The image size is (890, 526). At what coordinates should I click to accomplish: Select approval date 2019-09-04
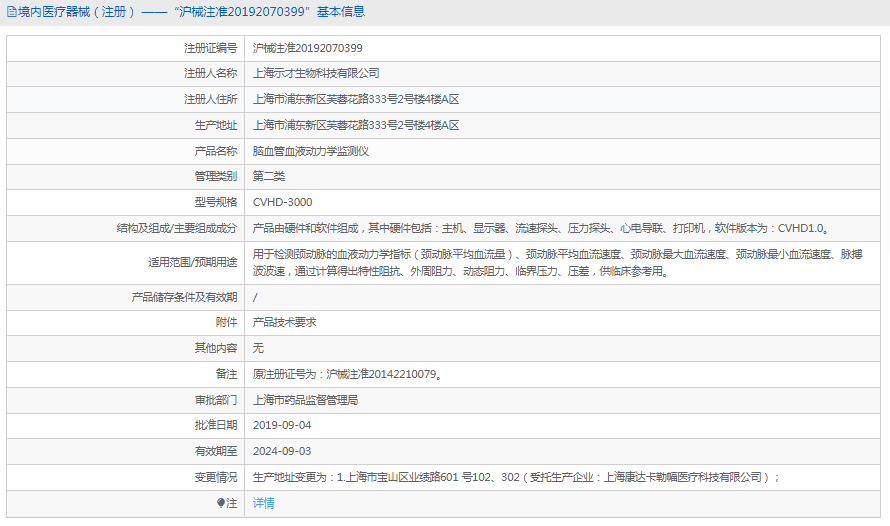[282, 426]
